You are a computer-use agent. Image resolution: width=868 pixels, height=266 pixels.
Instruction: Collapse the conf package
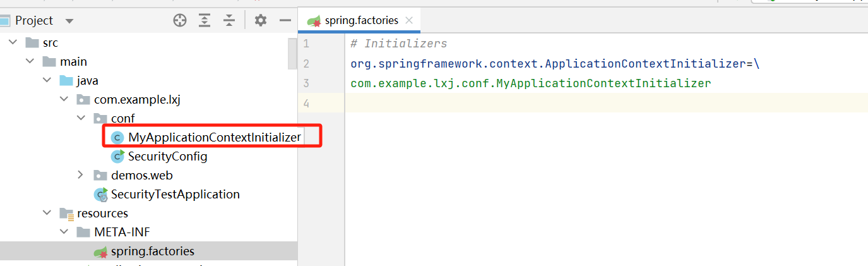(80, 118)
